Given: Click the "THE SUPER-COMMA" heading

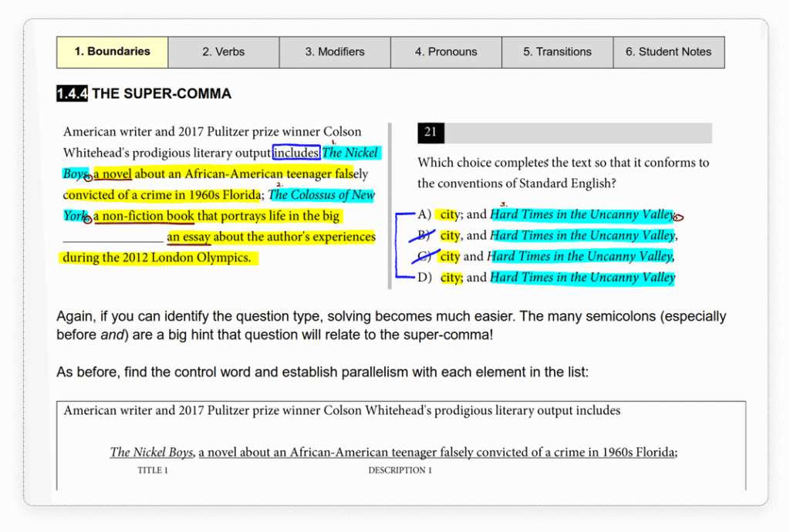Looking at the screenshot, I should [x=161, y=94].
